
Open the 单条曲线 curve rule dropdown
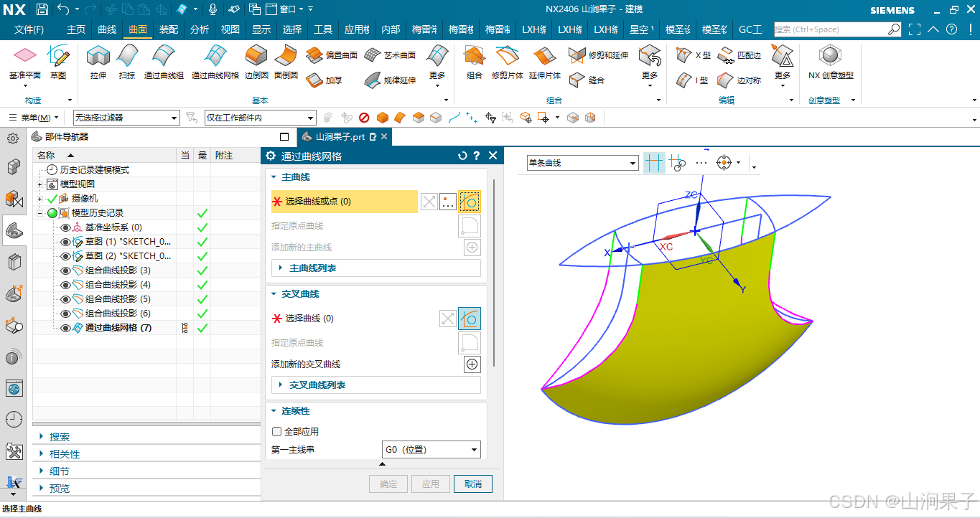click(582, 163)
